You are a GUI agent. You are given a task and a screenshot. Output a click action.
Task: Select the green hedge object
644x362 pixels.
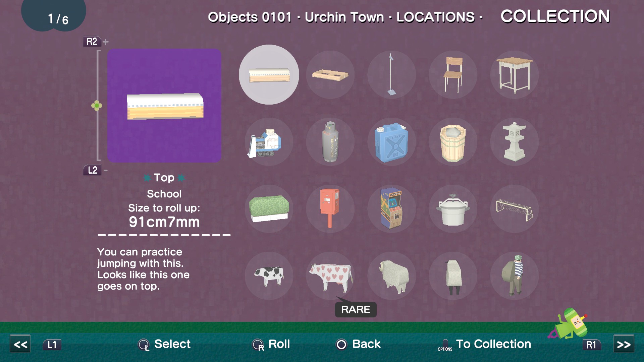coord(269,208)
